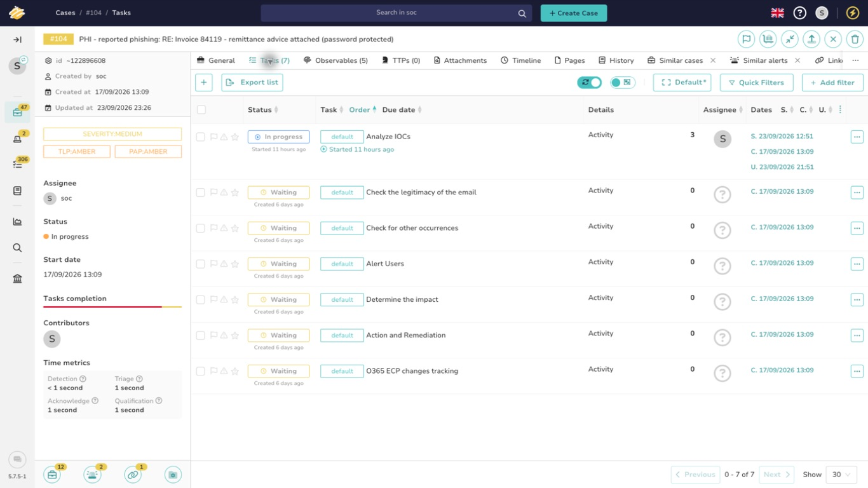Open alerts sidebar icon with badge 2
Image resolution: width=868 pixels, height=488 pixels.
17,139
